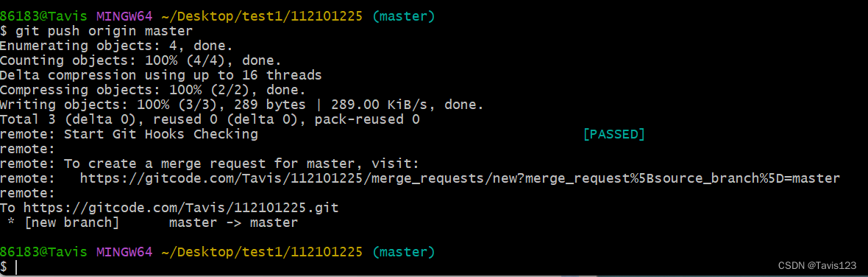Click the bottom ~/Desktop/test1/112101225 path

pos(262,252)
